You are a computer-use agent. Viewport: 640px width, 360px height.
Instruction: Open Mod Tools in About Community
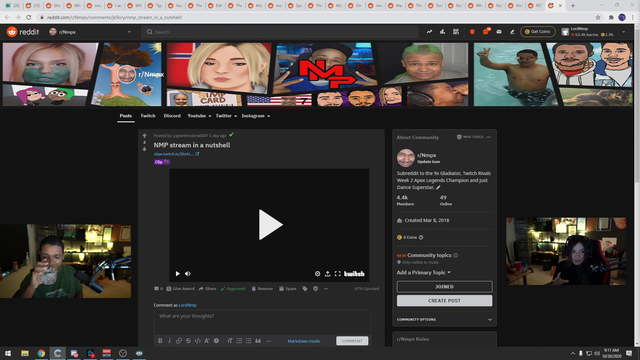(x=470, y=137)
